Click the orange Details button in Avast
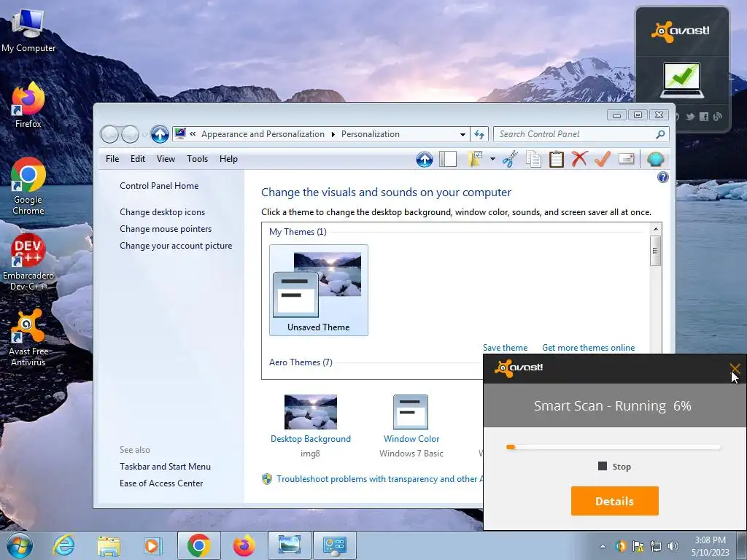747x560 pixels. pyautogui.click(x=614, y=501)
